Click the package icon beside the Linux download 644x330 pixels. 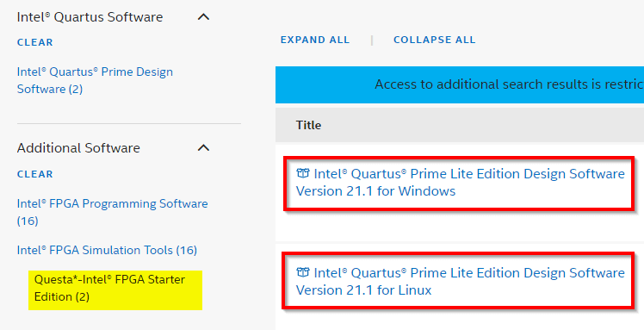pyautogui.click(x=303, y=272)
